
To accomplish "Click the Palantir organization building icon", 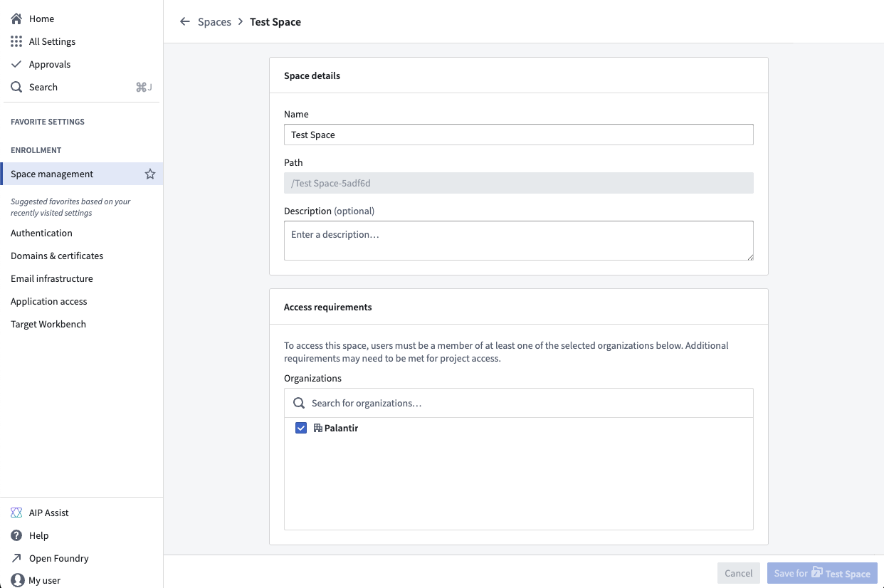I will 318,429.
